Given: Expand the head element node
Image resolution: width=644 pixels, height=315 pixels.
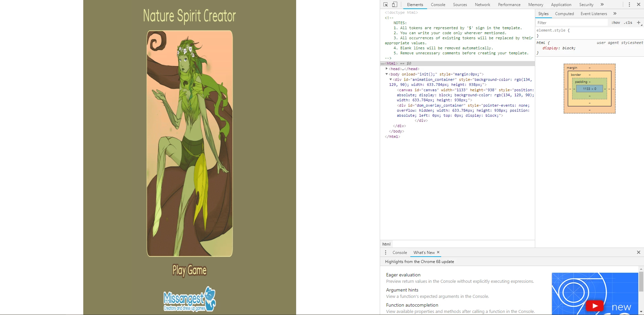Looking at the screenshot, I should tap(386, 69).
